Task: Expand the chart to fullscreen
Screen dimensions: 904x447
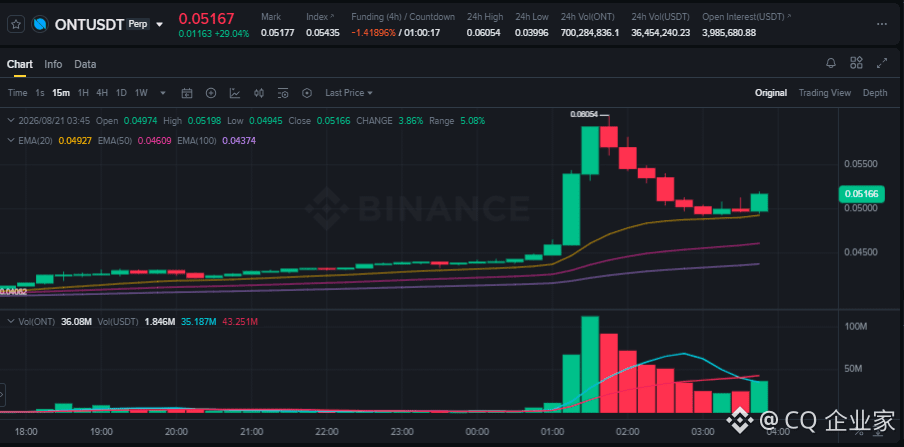Action: coord(882,63)
